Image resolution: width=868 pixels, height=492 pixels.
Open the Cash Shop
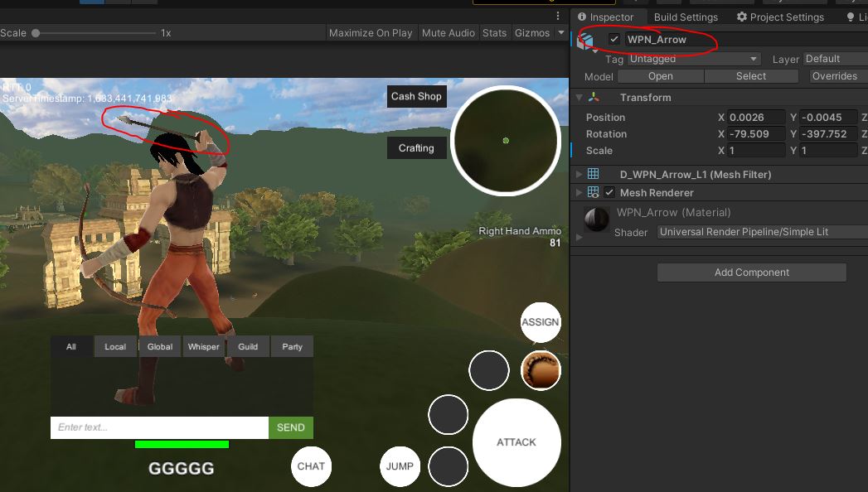(x=416, y=96)
